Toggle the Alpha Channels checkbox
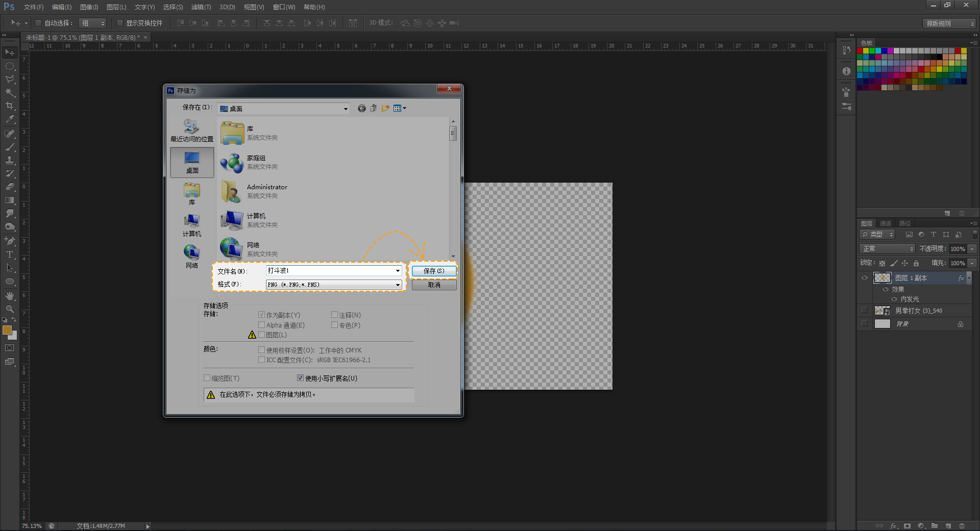Image resolution: width=980 pixels, height=531 pixels. click(262, 325)
